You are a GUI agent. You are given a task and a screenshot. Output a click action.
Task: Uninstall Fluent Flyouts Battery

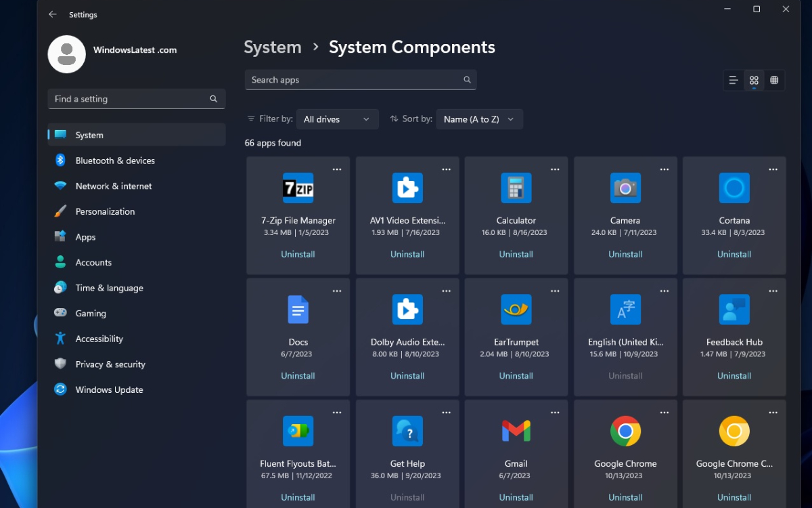[298, 497]
